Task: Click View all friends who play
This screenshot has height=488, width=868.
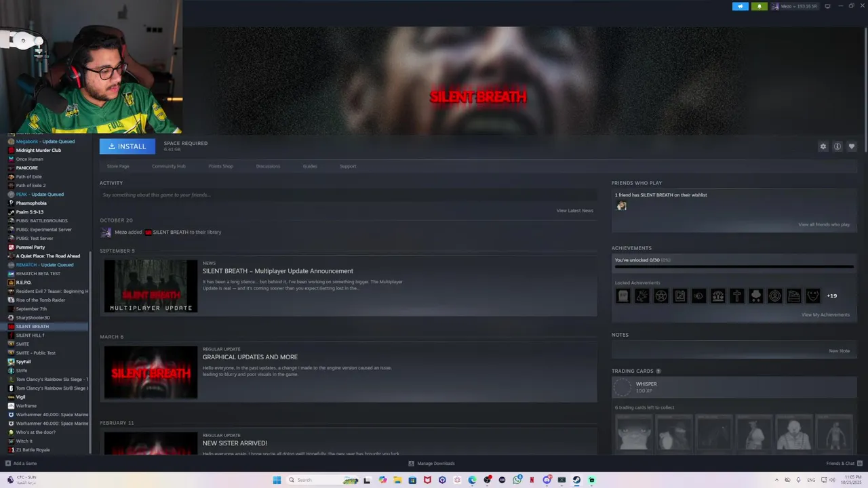Action: coord(824,224)
